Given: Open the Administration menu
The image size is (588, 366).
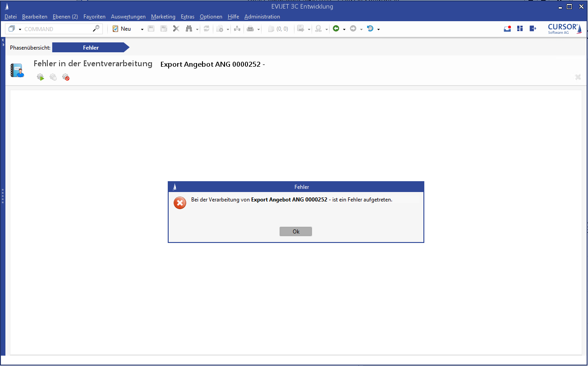Looking at the screenshot, I should (262, 17).
